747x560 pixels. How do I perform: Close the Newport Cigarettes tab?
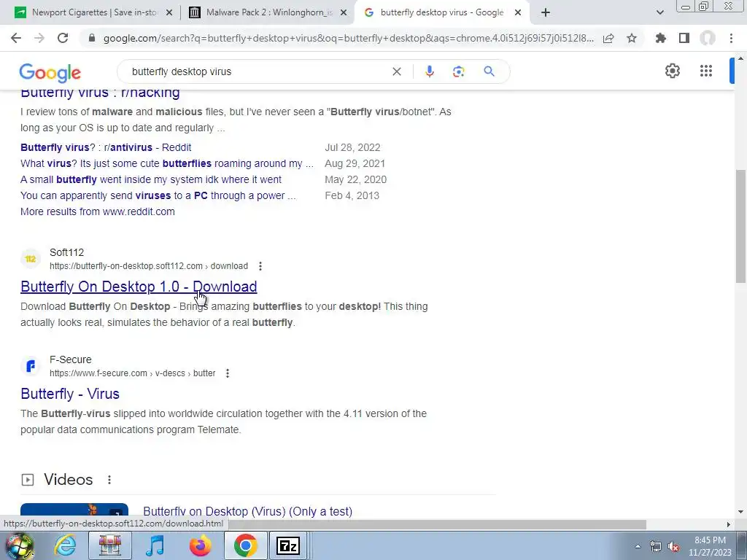pos(169,13)
